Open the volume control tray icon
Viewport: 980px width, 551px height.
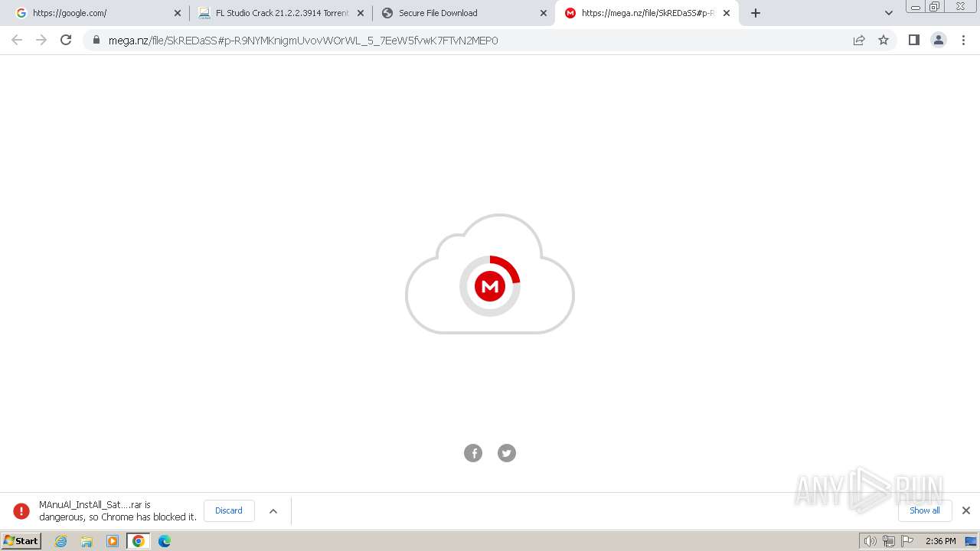870,541
